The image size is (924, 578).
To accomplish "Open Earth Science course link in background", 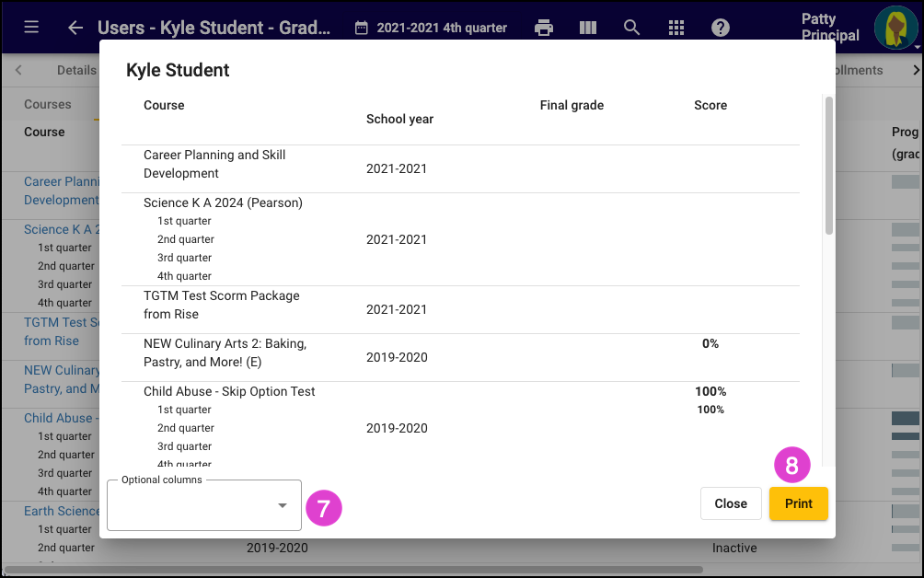I will [x=62, y=511].
